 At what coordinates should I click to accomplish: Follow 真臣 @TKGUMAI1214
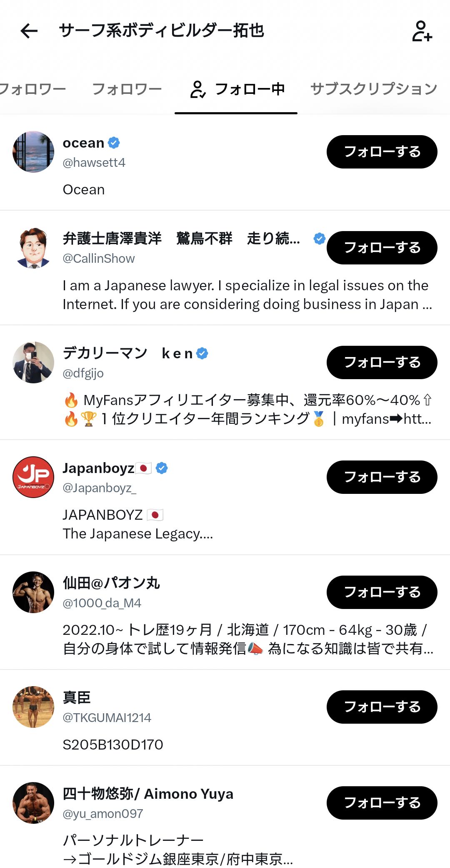pos(382,707)
